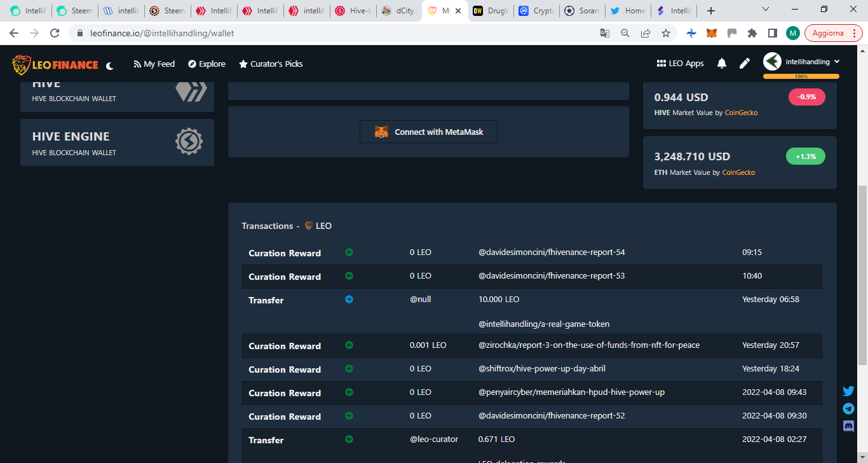This screenshot has height=463, width=868.
Task: Open fhivenance-report-52 post link
Action: pyautogui.click(x=552, y=416)
